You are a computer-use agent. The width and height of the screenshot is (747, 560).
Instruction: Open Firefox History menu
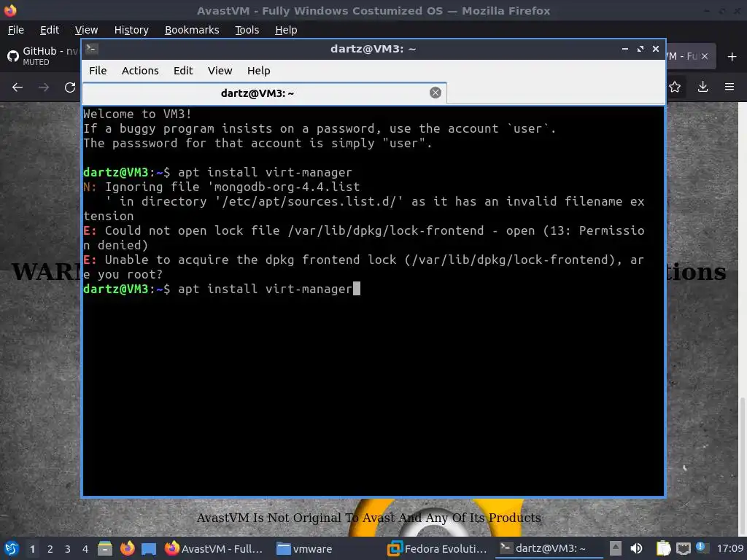[x=131, y=30]
